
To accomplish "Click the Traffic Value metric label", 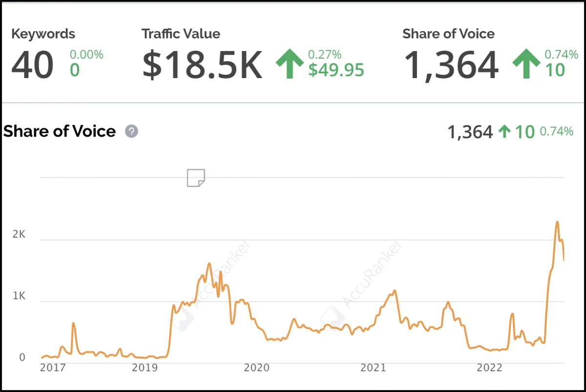I will (x=181, y=34).
